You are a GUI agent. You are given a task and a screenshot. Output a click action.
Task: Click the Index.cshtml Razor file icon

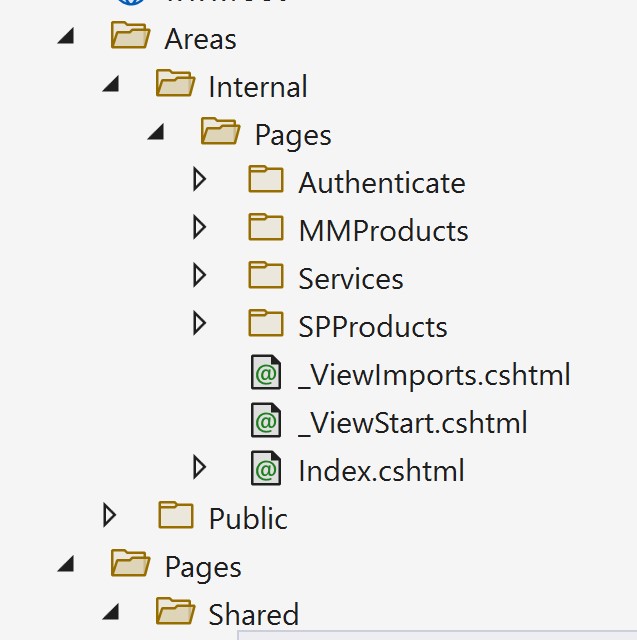pyautogui.click(x=266, y=468)
